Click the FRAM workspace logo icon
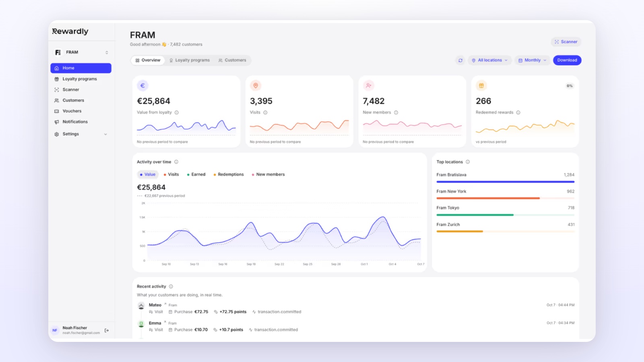644x362 pixels. pos(58,52)
